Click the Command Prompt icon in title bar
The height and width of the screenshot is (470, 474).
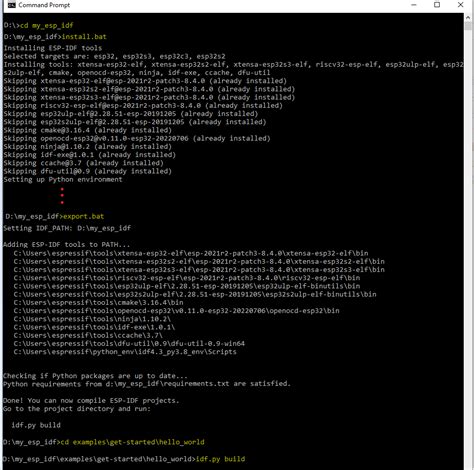point(12,5)
